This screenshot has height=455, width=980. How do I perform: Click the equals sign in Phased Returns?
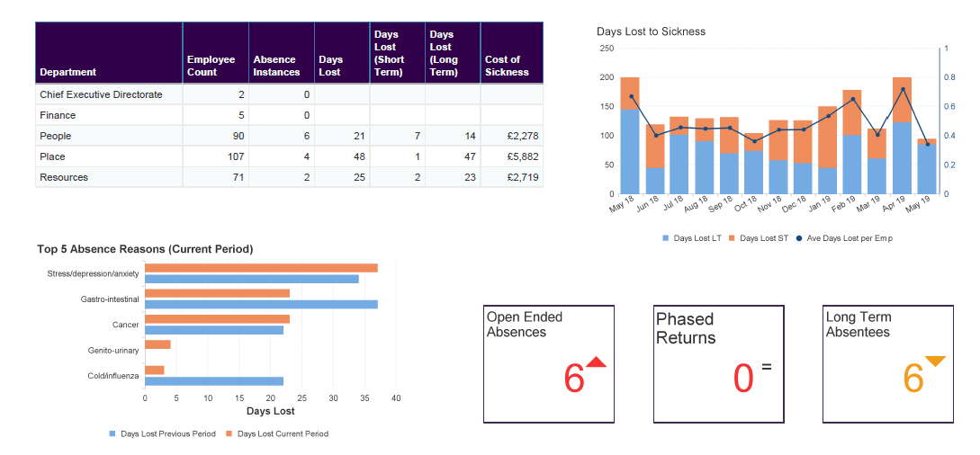pyautogui.click(x=767, y=367)
